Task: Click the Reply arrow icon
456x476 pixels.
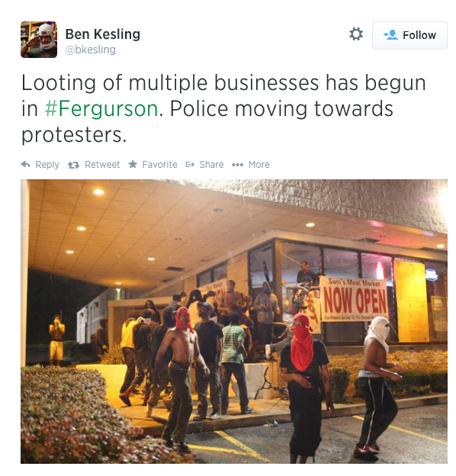Action: click(x=25, y=165)
